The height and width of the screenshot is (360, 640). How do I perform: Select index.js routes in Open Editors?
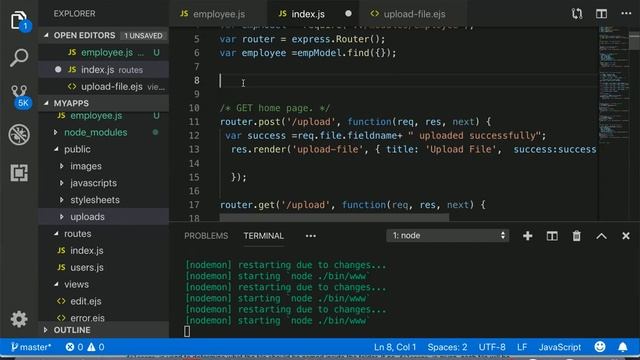pos(104,70)
